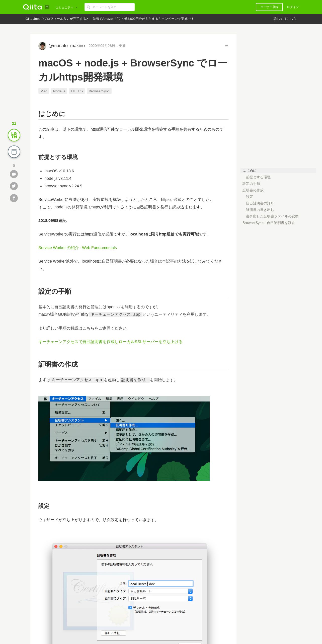The height and width of the screenshot is (644, 322).
Task: Click the stock (save) icon
Action: 14,152
